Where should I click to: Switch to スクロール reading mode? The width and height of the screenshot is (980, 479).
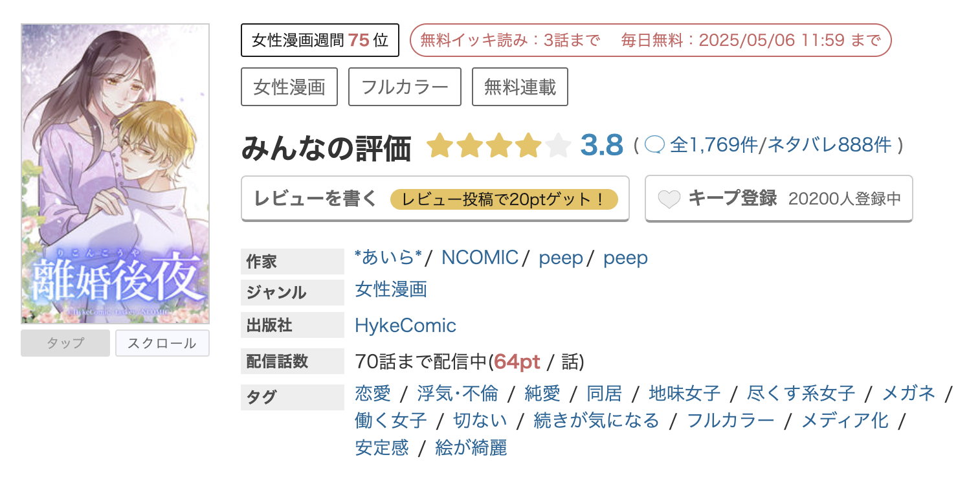pos(162,342)
